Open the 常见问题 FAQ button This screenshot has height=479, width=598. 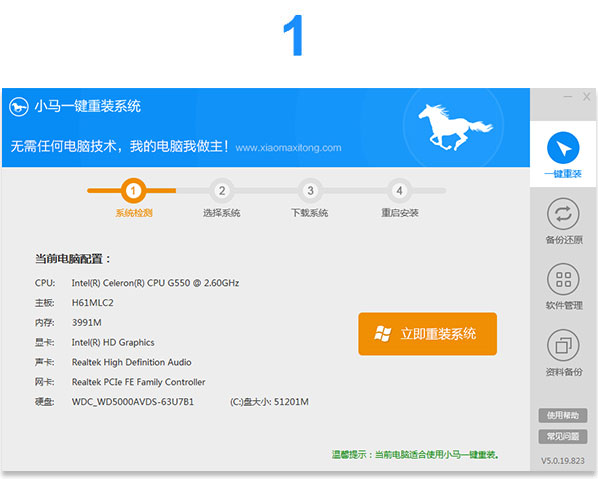click(563, 436)
